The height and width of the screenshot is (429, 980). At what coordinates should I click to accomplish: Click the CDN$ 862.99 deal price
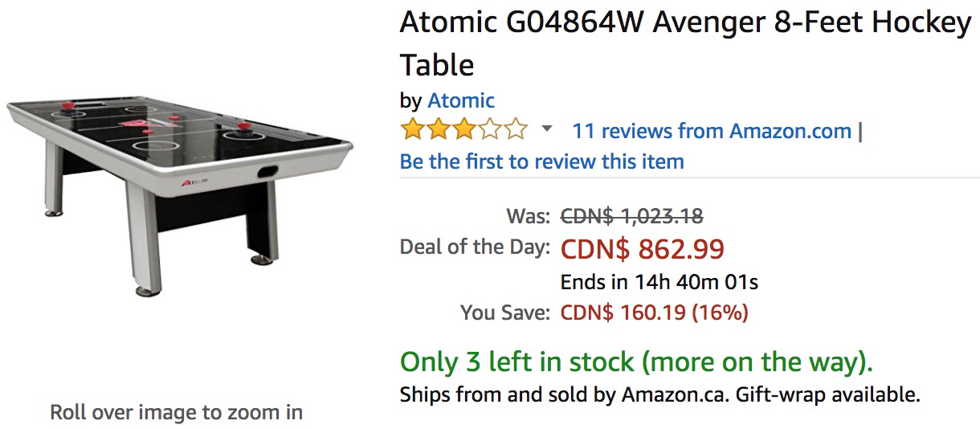click(x=643, y=249)
